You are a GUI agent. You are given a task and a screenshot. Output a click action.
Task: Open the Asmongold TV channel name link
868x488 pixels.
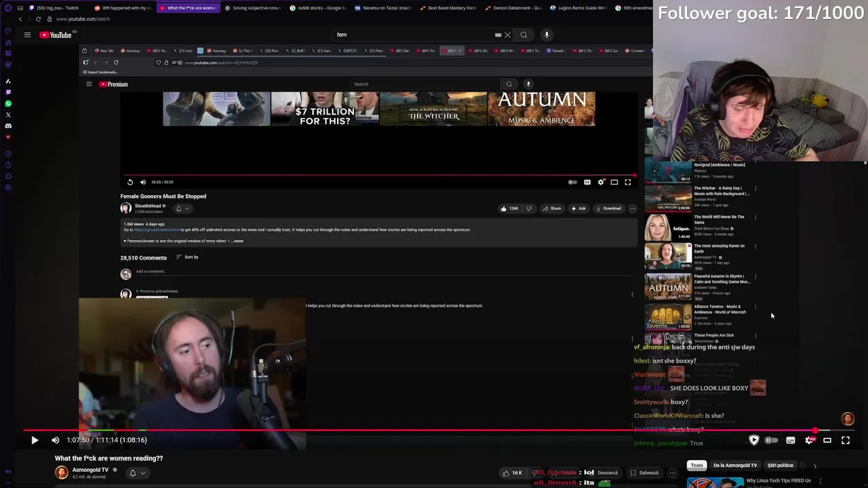point(90,470)
